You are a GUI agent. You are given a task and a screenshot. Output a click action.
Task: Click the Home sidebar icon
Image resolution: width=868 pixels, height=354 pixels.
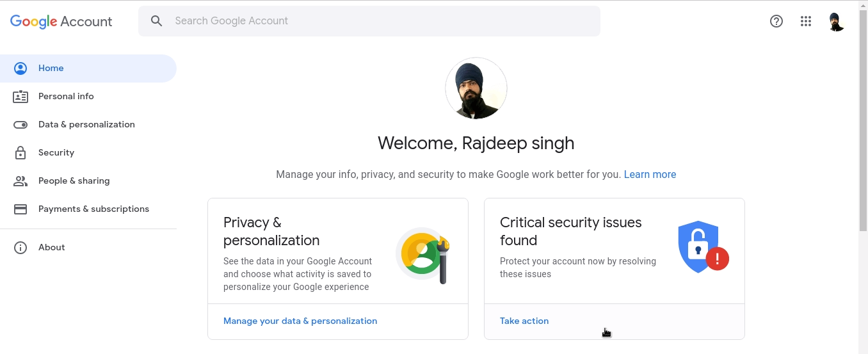(20, 68)
